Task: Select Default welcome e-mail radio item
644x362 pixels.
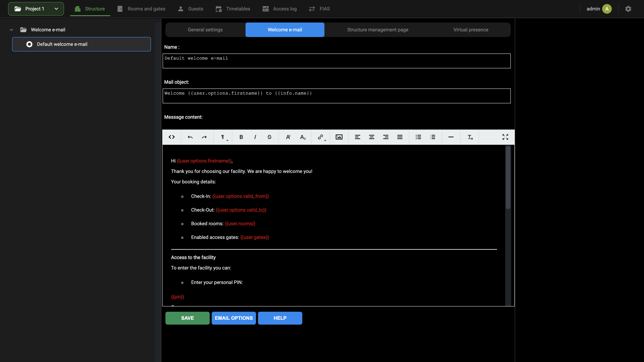Action: 81,44
